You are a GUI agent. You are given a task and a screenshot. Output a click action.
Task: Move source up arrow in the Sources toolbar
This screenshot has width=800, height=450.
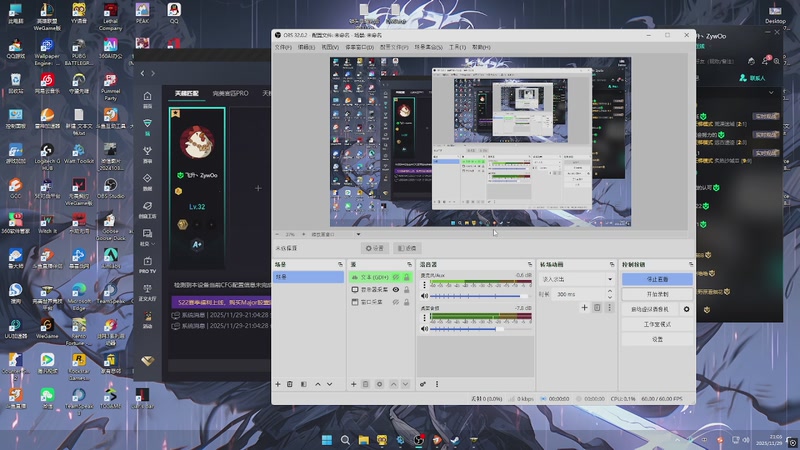393,384
